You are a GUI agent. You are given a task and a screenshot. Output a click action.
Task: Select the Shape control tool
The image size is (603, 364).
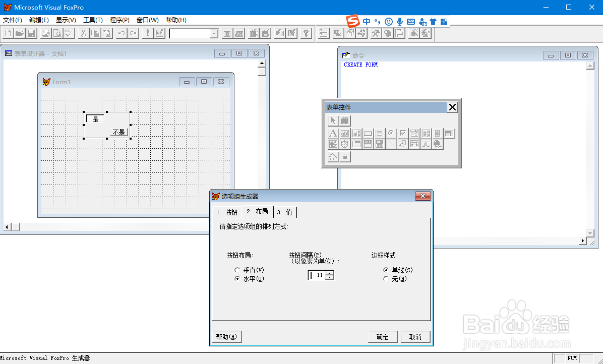click(x=403, y=144)
